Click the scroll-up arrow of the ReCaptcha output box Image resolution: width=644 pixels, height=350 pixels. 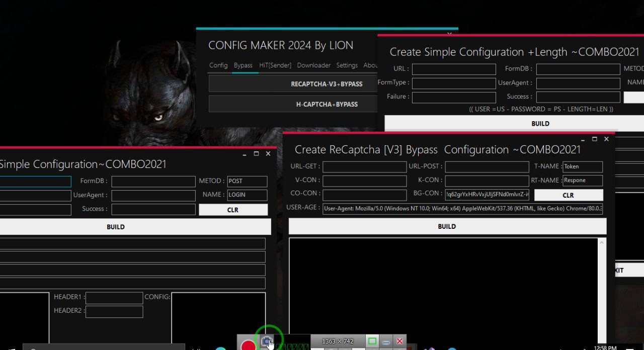coord(602,243)
